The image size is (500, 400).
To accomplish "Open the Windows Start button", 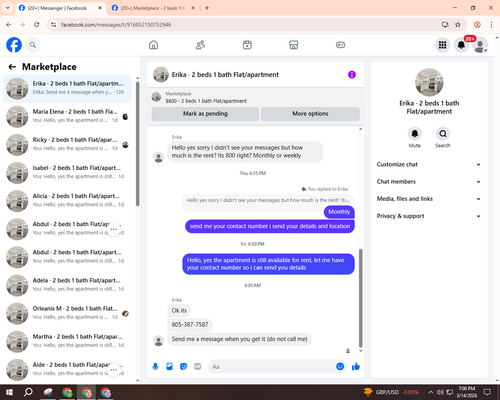I will coord(9,392).
